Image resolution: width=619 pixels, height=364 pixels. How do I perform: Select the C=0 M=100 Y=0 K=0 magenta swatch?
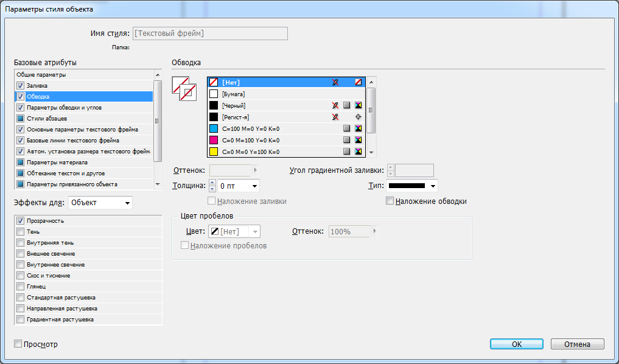click(287, 140)
